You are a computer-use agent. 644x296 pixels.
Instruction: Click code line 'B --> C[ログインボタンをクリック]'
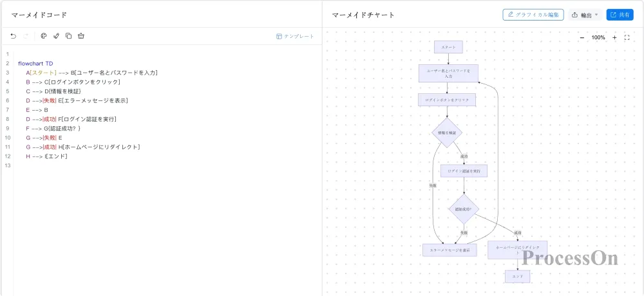(73, 82)
